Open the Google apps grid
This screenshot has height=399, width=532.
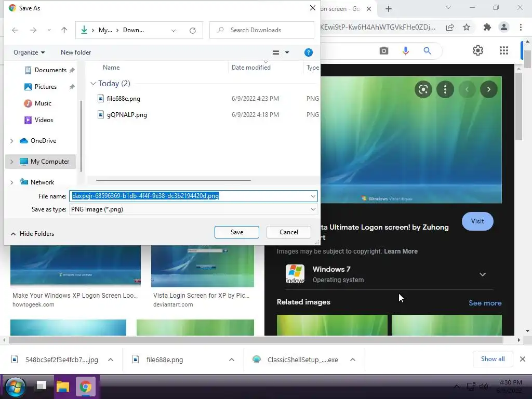tap(504, 51)
